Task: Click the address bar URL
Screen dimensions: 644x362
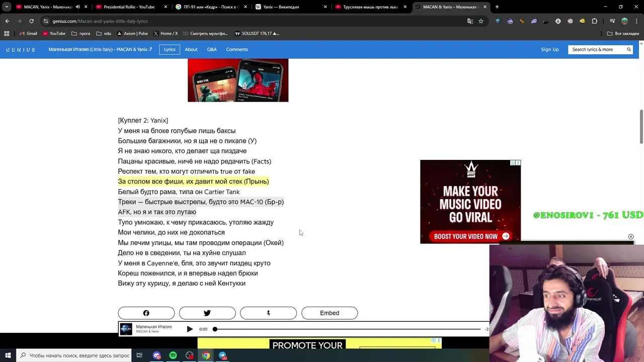Action: pyautogui.click(x=100, y=21)
